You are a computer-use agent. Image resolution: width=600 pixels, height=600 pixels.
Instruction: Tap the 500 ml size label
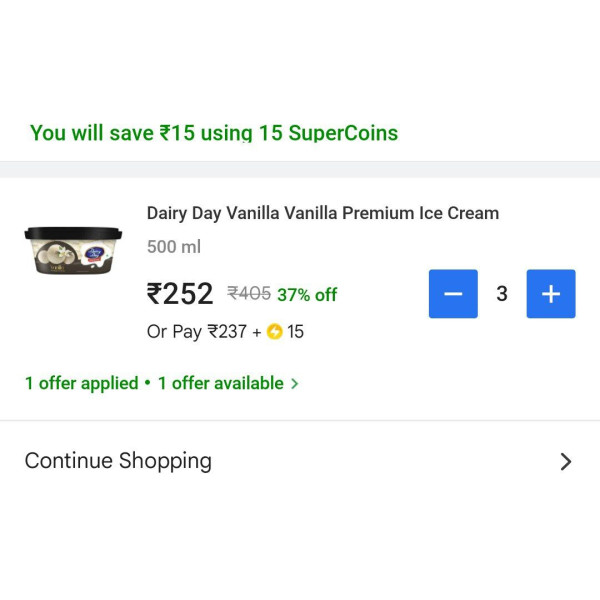point(174,247)
